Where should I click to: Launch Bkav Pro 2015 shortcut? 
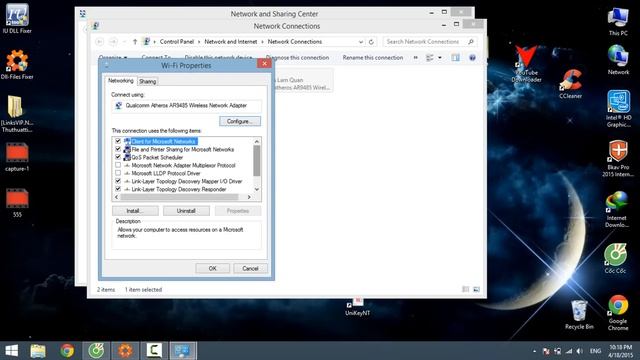tap(618, 159)
